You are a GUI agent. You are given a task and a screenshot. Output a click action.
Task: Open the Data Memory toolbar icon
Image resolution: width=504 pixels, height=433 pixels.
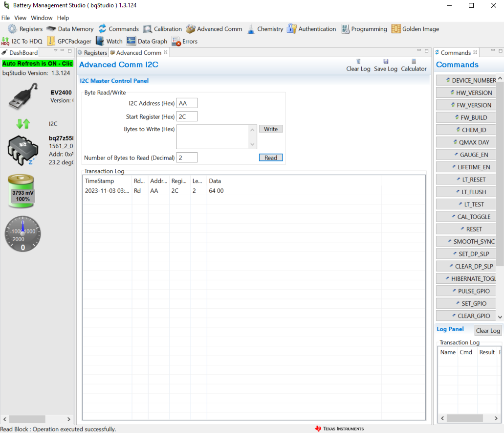(52, 29)
